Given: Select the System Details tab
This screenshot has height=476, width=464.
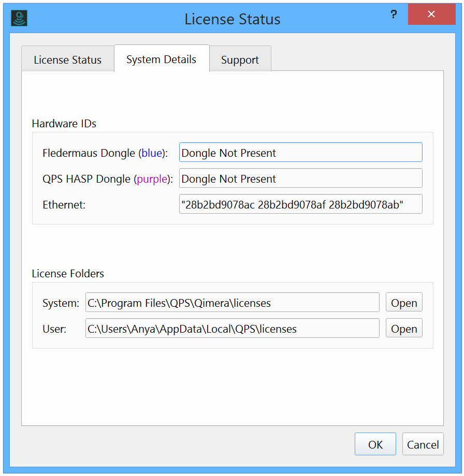Looking at the screenshot, I should (162, 58).
